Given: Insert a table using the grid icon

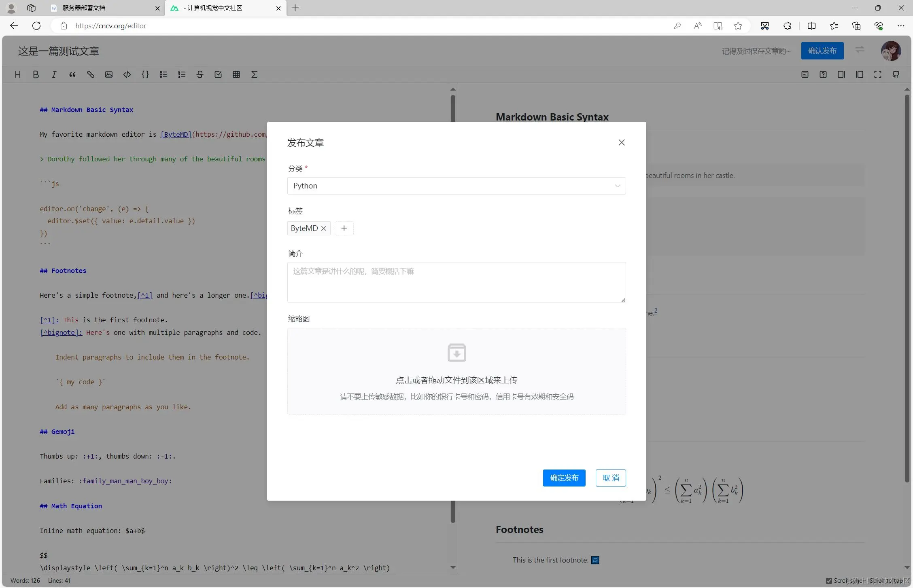Looking at the screenshot, I should point(236,74).
